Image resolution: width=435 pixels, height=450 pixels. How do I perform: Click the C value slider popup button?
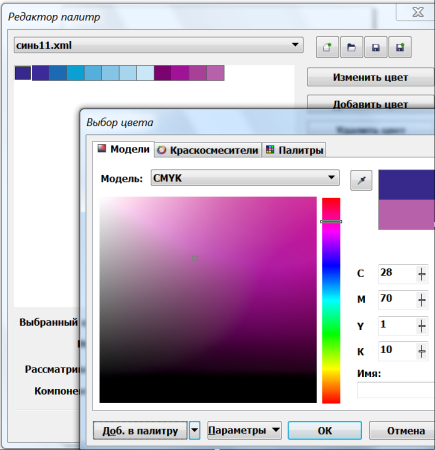click(422, 274)
